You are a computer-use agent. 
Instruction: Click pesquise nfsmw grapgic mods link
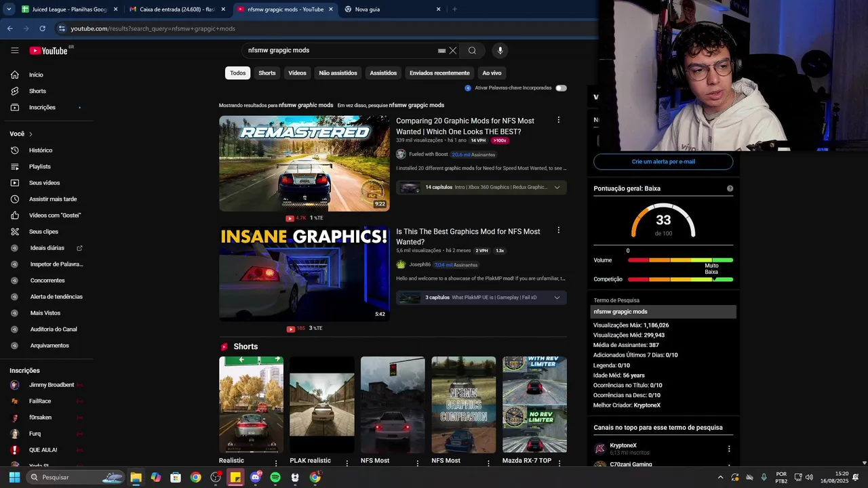(416, 105)
